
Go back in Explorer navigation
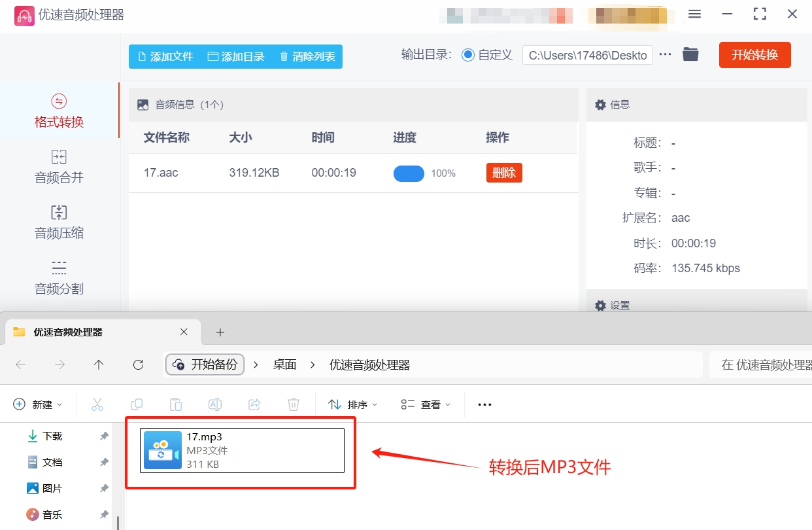click(x=21, y=364)
